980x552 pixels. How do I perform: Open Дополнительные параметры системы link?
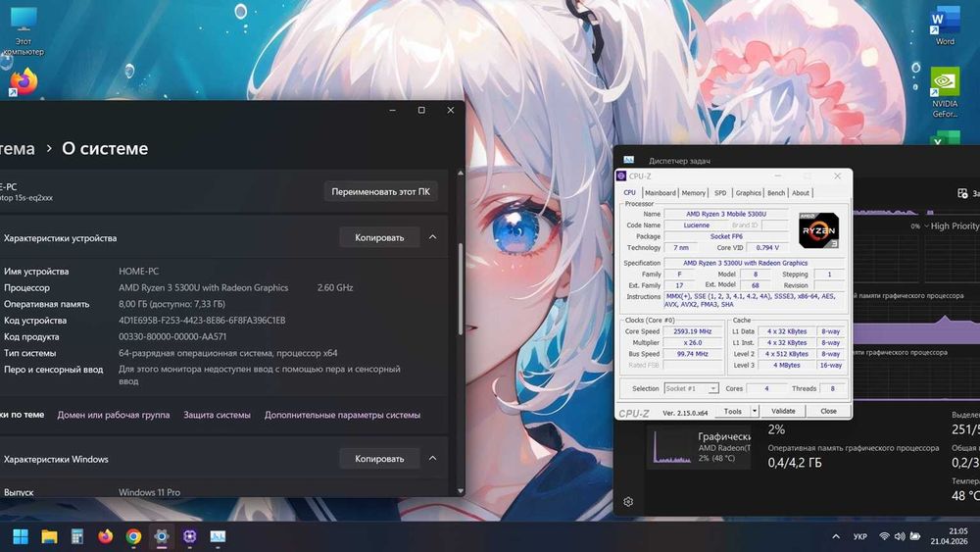(342, 415)
